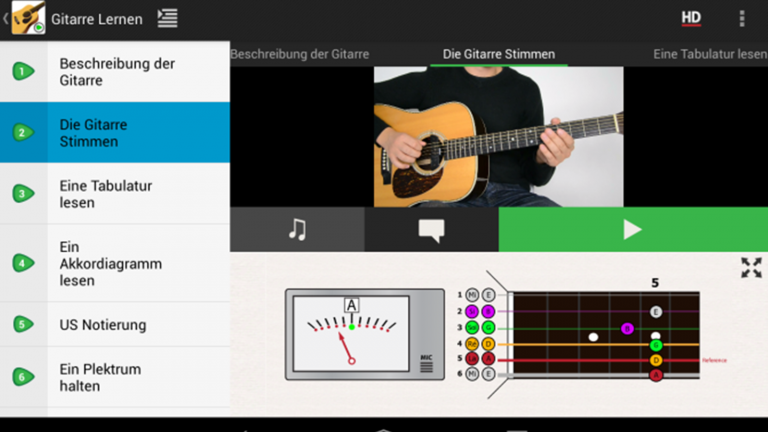Expand the tuner view to fullscreen
Viewport: 768px width, 432px height.
[x=750, y=268]
